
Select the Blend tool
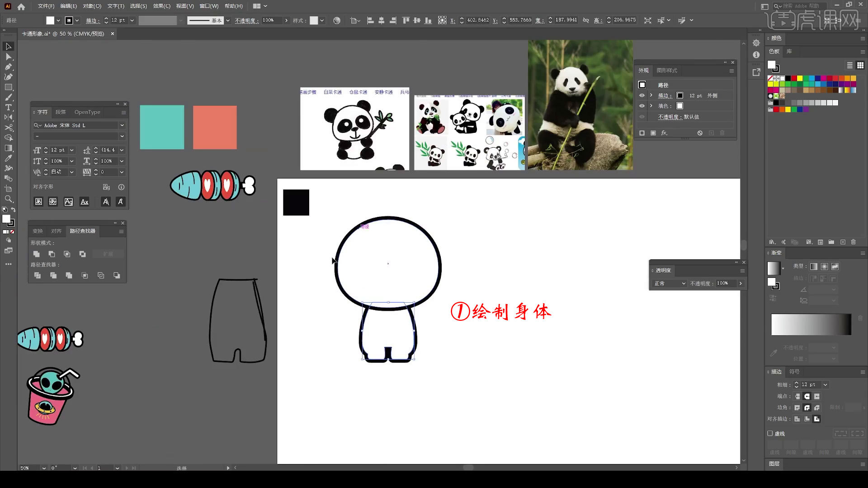pyautogui.click(x=8, y=168)
